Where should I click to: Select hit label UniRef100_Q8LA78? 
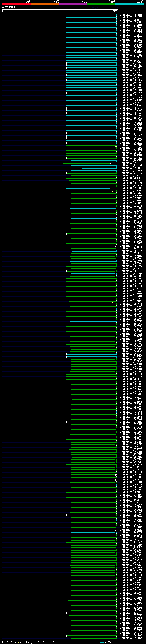coord(131,77)
